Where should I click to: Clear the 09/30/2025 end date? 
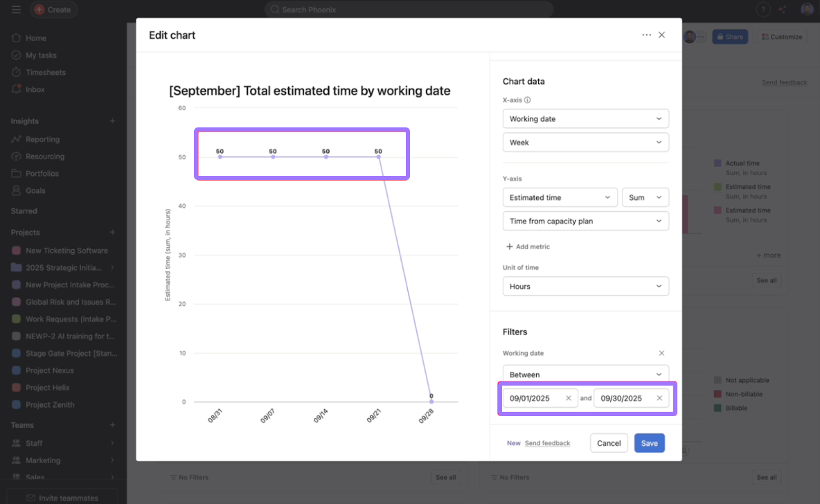coord(659,398)
